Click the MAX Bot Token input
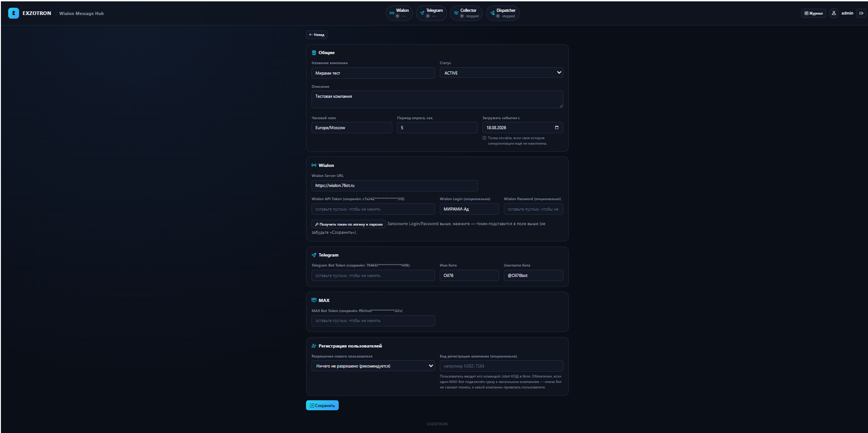This screenshot has width=868, height=433. point(373,321)
